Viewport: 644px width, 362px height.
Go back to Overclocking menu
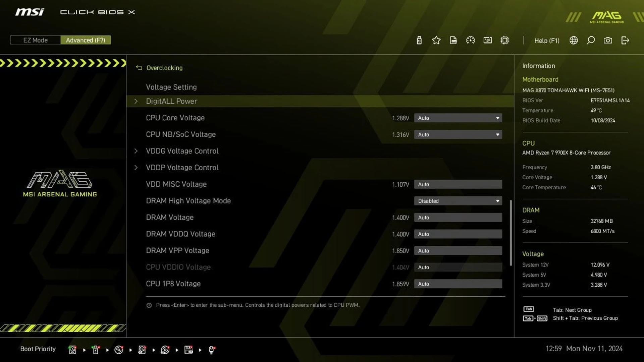point(164,68)
